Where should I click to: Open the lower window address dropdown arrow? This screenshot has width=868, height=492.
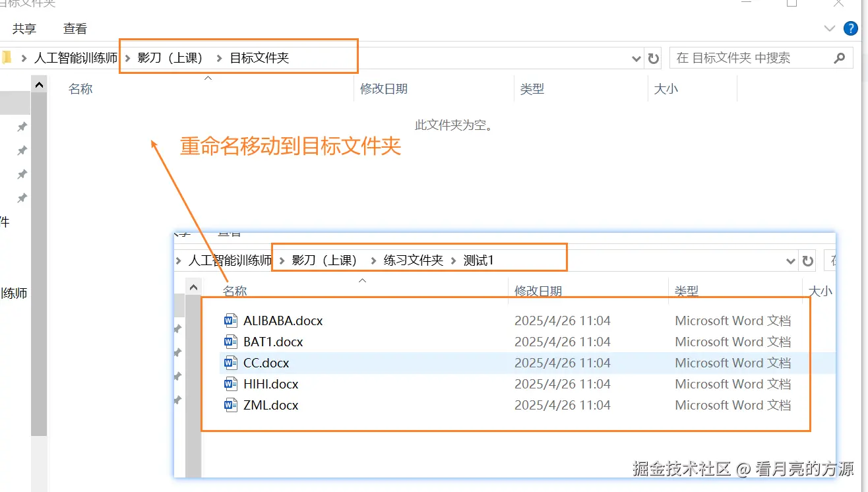point(790,261)
